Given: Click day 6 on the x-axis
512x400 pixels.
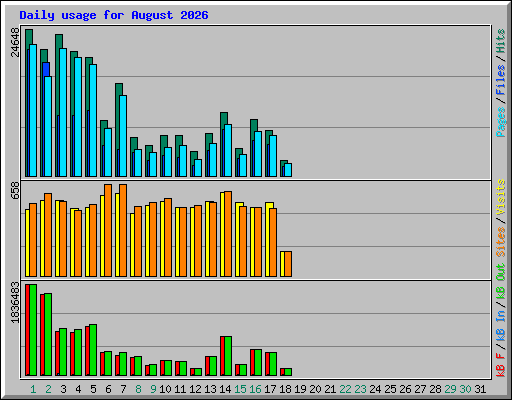Looking at the screenshot, I should pyautogui.click(x=108, y=389).
